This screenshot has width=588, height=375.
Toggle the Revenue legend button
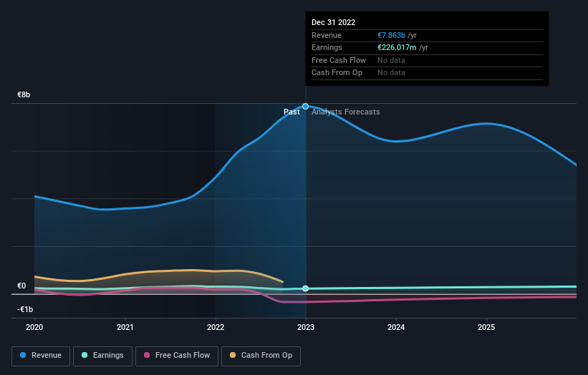41,356
